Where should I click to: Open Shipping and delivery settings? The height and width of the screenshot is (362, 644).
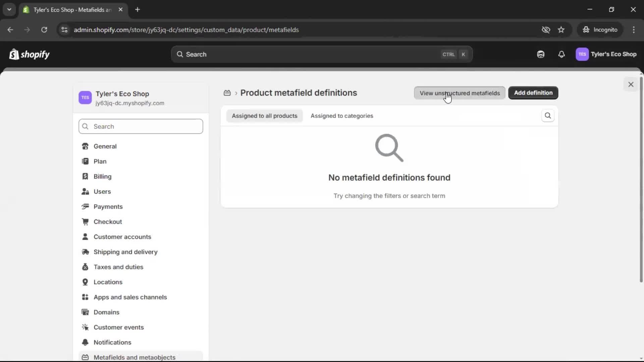(125, 252)
